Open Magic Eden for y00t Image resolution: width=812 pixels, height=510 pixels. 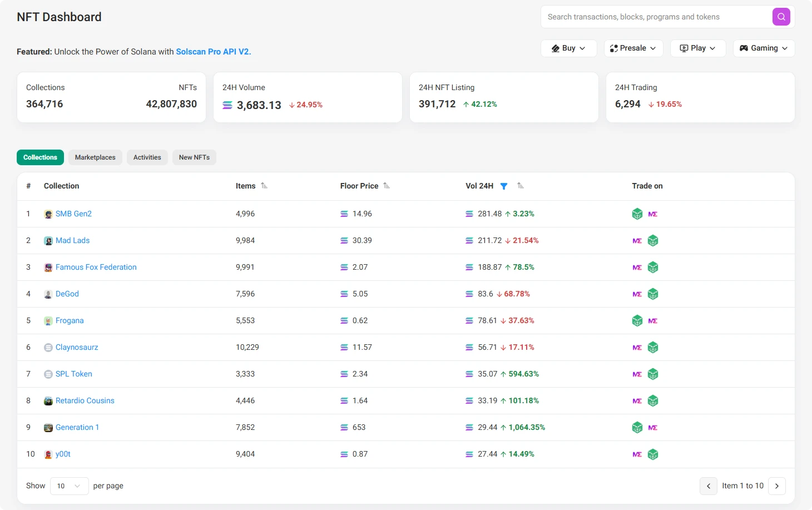click(x=637, y=454)
